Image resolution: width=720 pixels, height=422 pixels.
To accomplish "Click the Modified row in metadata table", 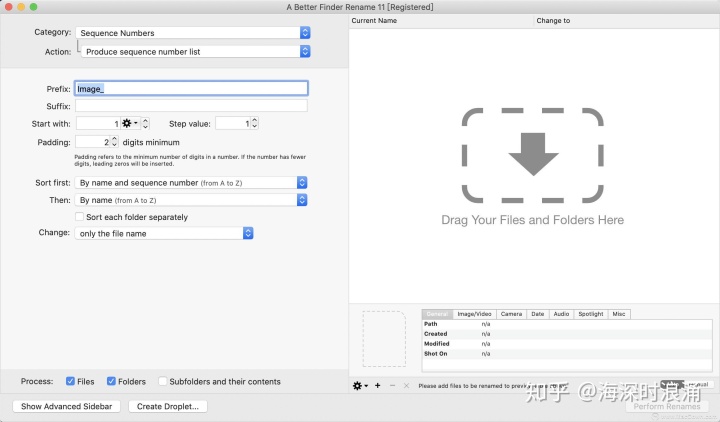I will [567, 344].
